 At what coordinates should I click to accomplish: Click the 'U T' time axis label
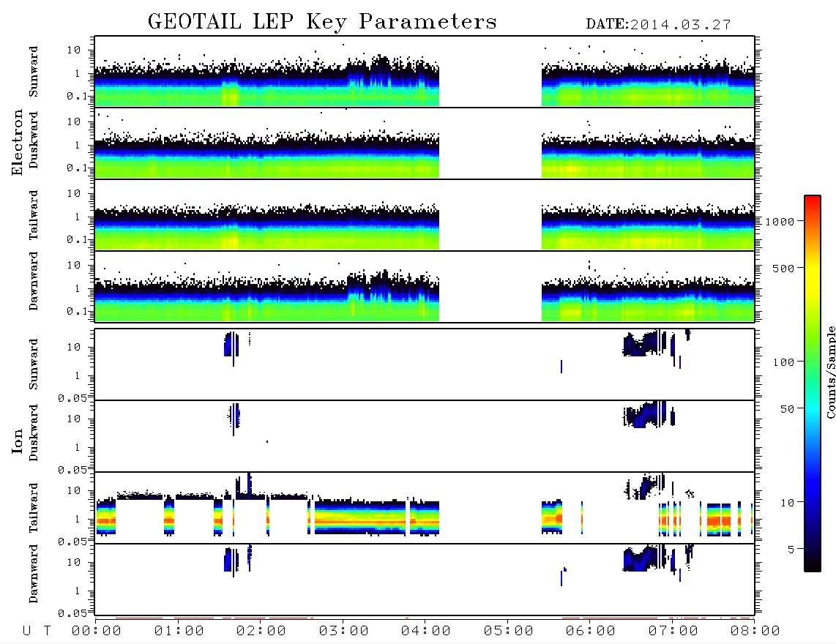(x=37, y=631)
